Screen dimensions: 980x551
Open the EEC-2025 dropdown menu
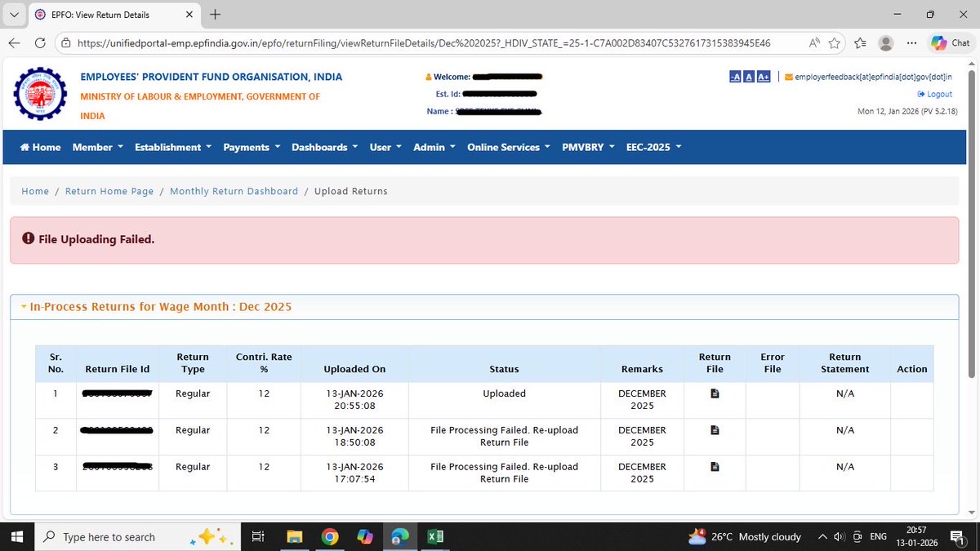click(x=653, y=147)
